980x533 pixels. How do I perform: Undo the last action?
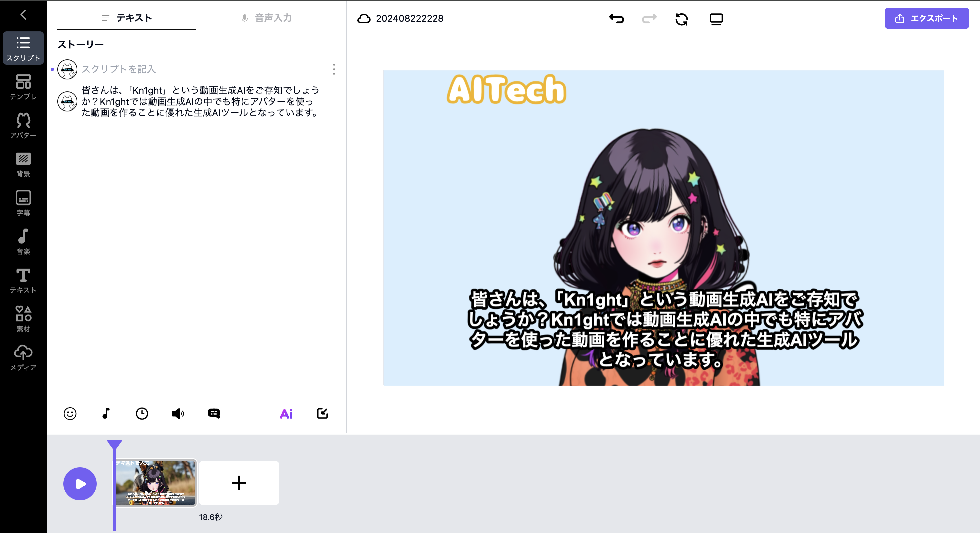[616, 19]
